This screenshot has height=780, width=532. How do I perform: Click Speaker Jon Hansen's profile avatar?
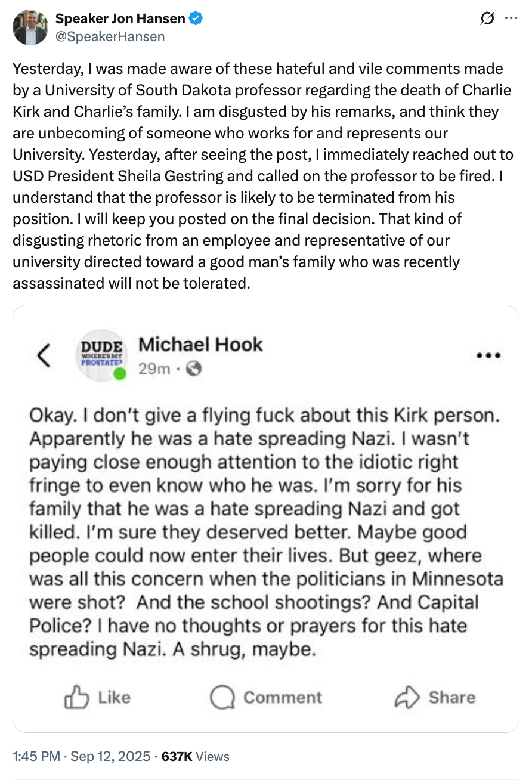click(x=29, y=27)
